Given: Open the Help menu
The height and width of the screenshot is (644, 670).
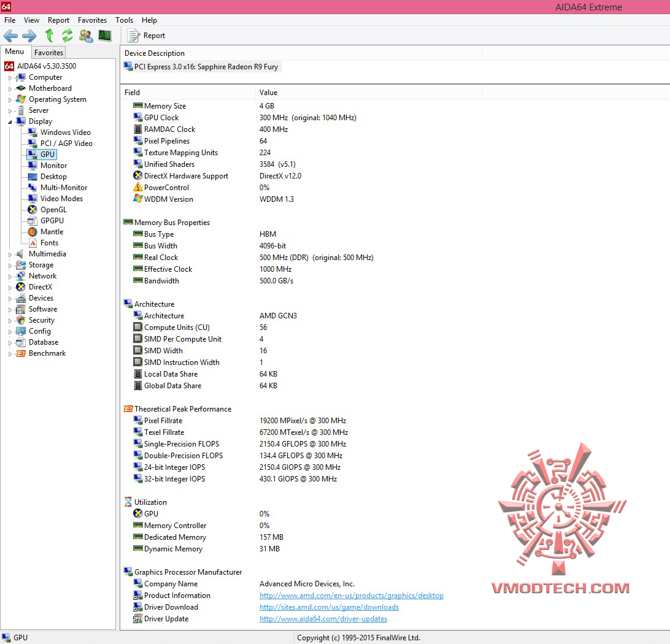Looking at the screenshot, I should coord(149,20).
